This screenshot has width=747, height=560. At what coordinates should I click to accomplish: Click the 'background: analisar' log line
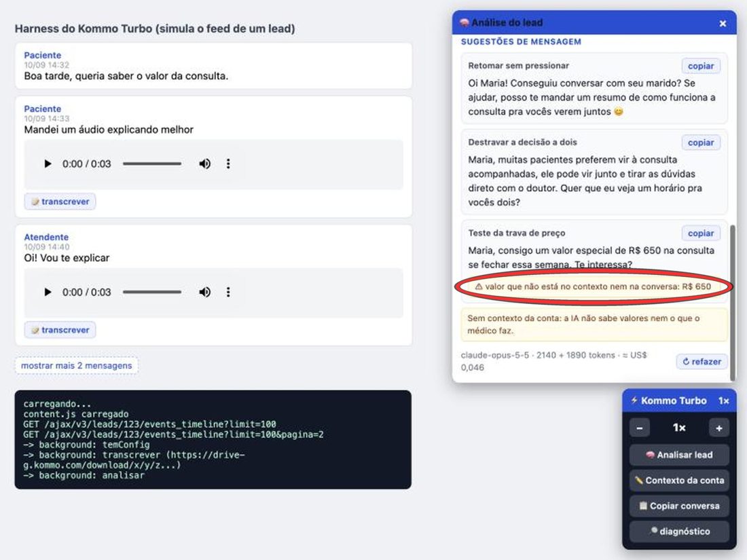84,475
